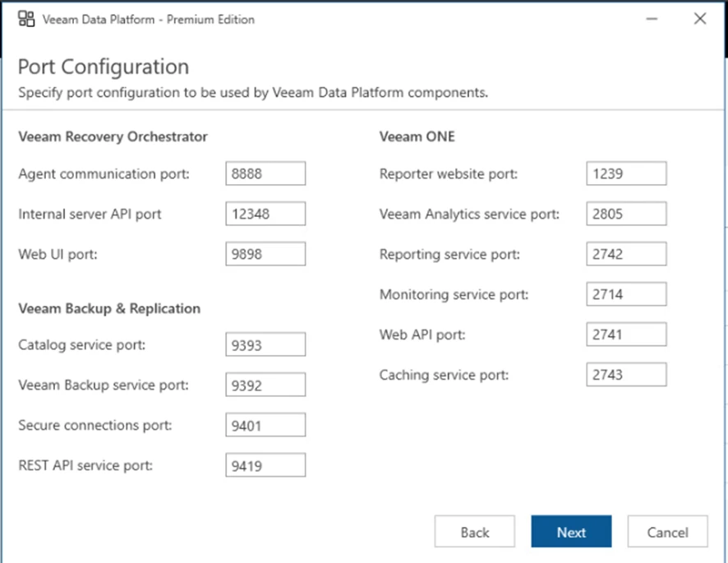The height and width of the screenshot is (563, 728).
Task: Select the Catalog service port field
Action: 265,344
